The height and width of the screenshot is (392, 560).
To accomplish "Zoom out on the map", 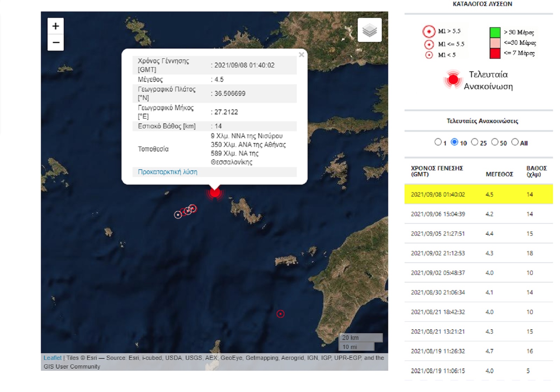I will 55,43.
